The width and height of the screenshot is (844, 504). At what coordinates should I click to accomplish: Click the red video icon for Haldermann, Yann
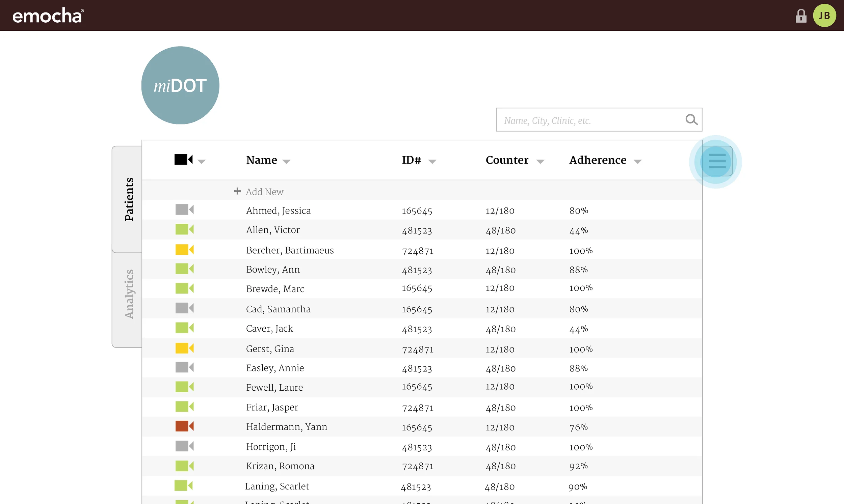point(184,426)
